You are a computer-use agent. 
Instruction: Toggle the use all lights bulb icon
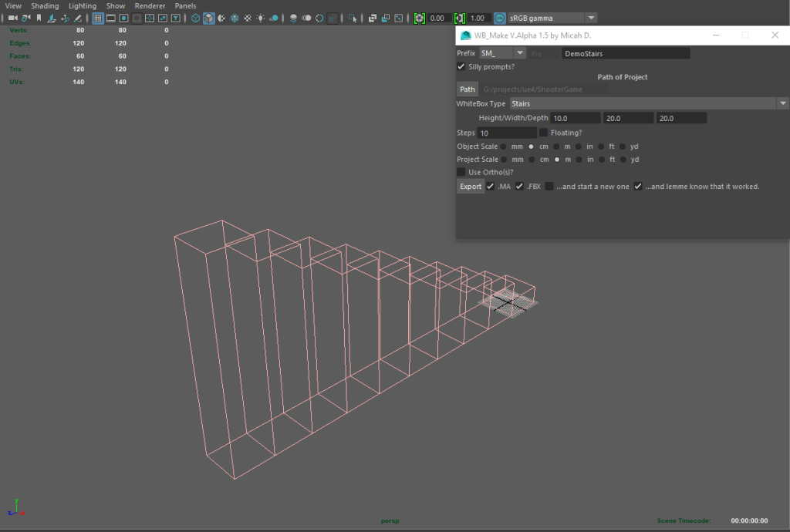click(261, 18)
